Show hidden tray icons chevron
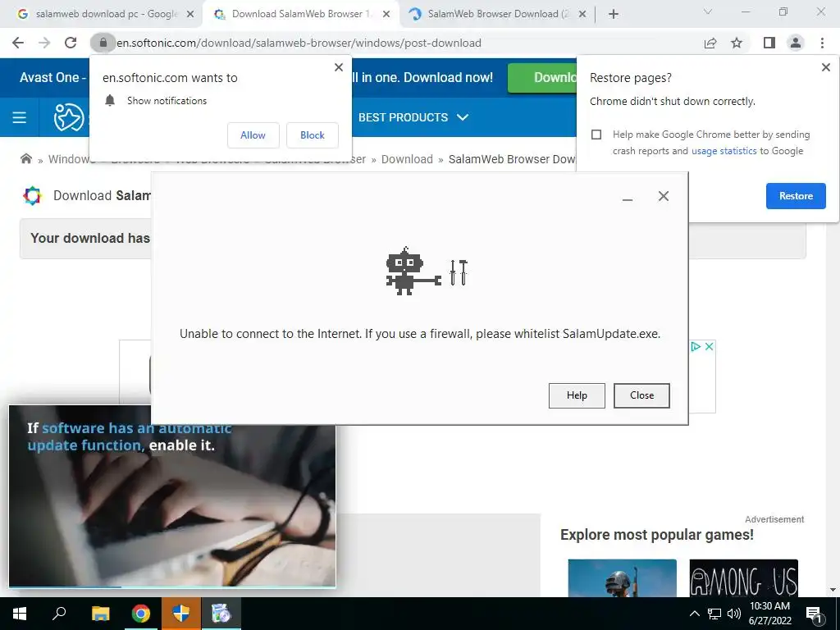This screenshot has width=840, height=630. [x=694, y=614]
